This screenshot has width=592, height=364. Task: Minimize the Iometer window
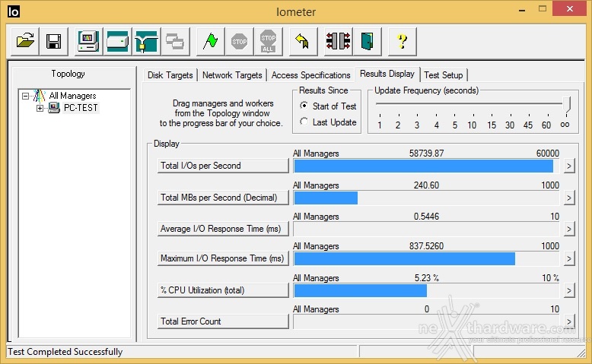pos(522,10)
